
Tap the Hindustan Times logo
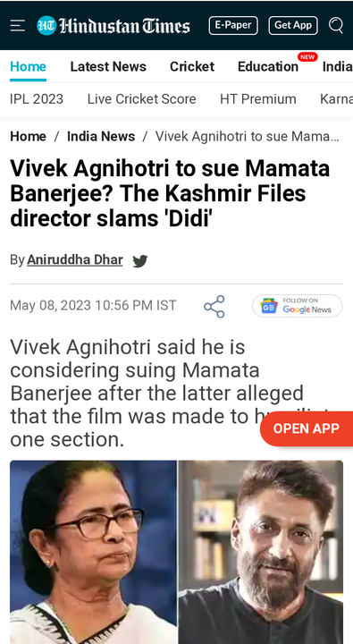point(113,25)
